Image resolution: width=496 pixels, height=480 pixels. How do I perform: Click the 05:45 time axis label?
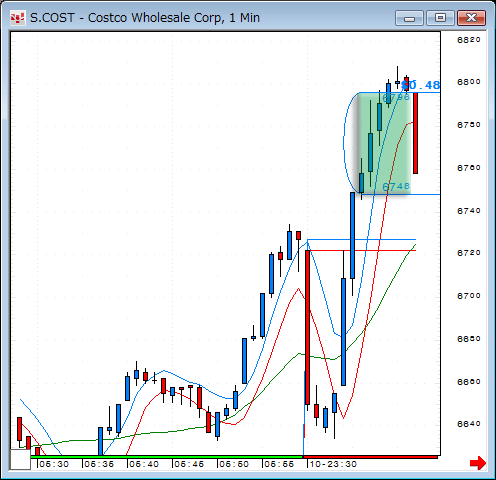(x=189, y=464)
